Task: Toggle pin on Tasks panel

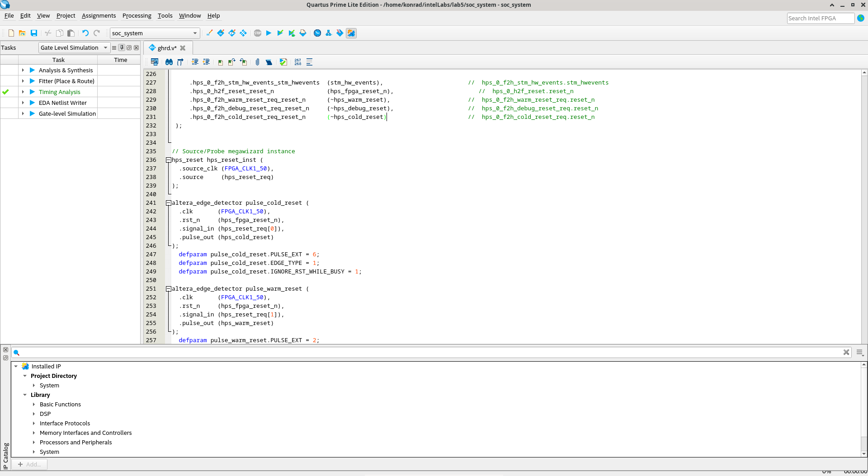Action: 122,47
